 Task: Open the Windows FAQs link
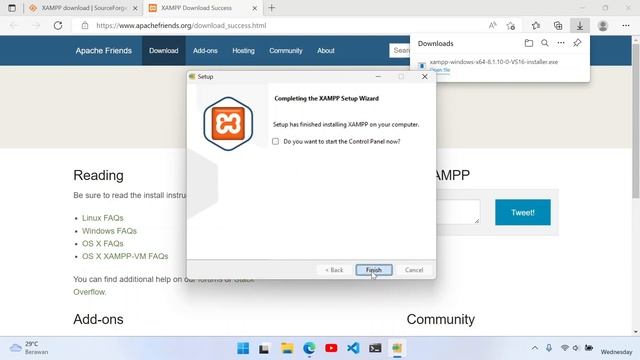click(x=109, y=231)
